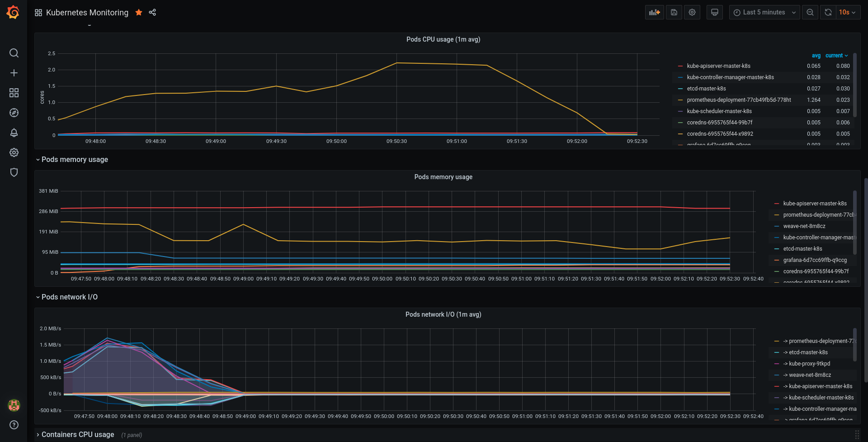This screenshot has width=868, height=442.
Task: Click the Create plus icon in sidebar
Action: [x=14, y=73]
